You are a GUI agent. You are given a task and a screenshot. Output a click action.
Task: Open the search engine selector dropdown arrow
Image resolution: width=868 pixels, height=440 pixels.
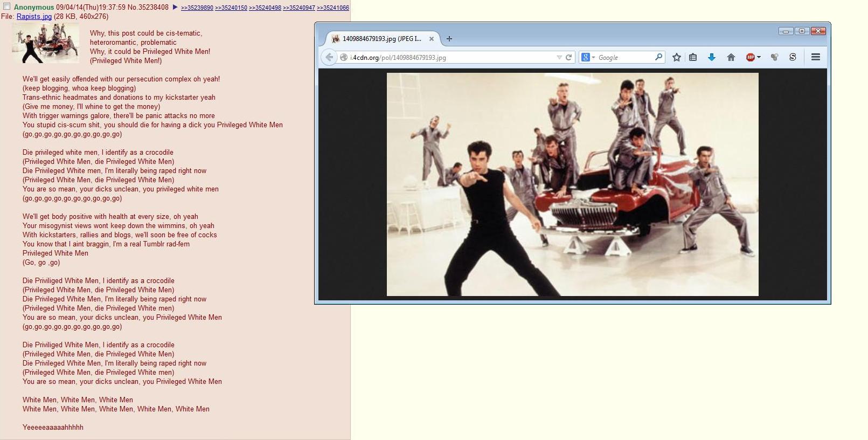tap(593, 57)
